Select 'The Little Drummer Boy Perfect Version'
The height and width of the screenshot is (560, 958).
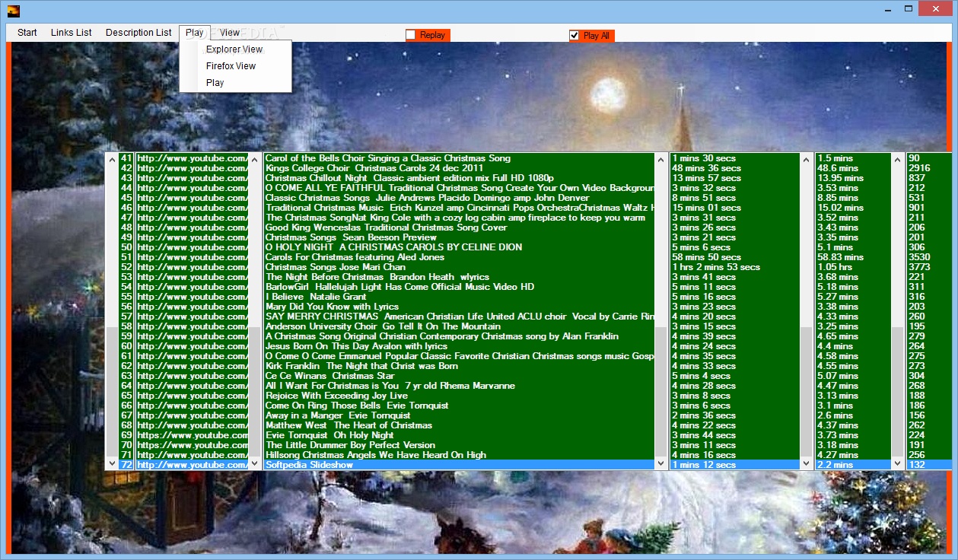coord(459,445)
